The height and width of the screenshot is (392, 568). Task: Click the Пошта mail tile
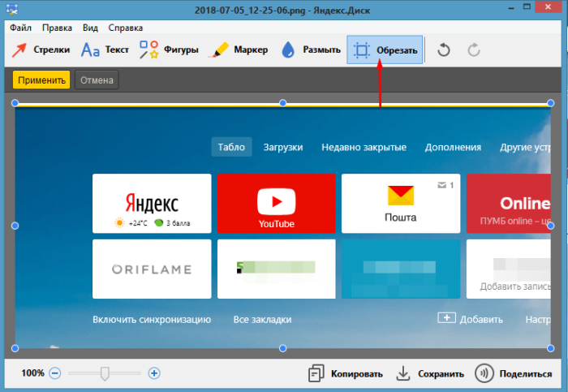401,203
